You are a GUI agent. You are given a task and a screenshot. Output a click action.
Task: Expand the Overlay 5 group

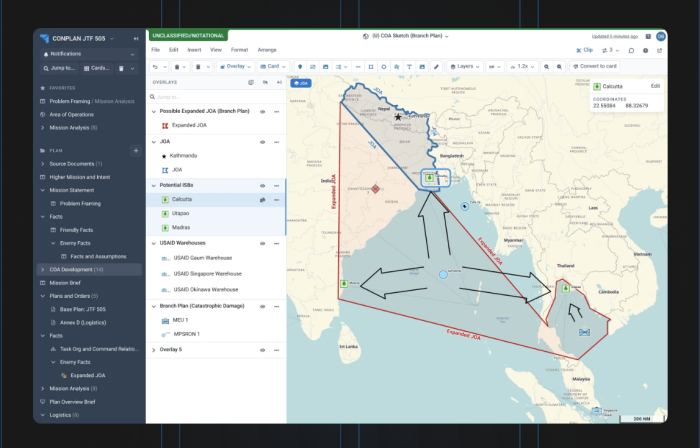point(154,350)
